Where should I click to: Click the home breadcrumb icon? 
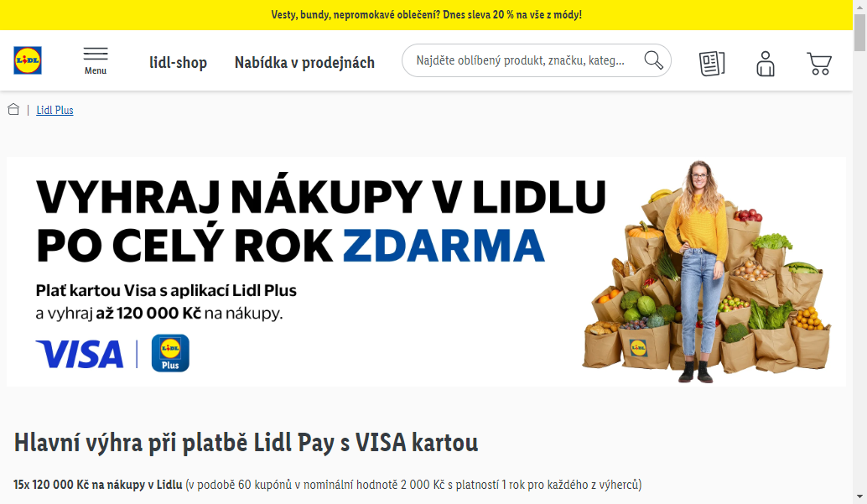13,110
